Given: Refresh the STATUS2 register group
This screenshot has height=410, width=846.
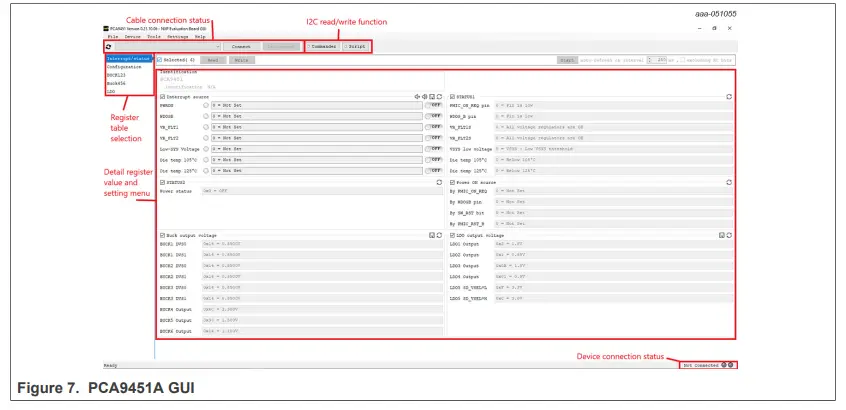Looking at the screenshot, I should point(440,182).
